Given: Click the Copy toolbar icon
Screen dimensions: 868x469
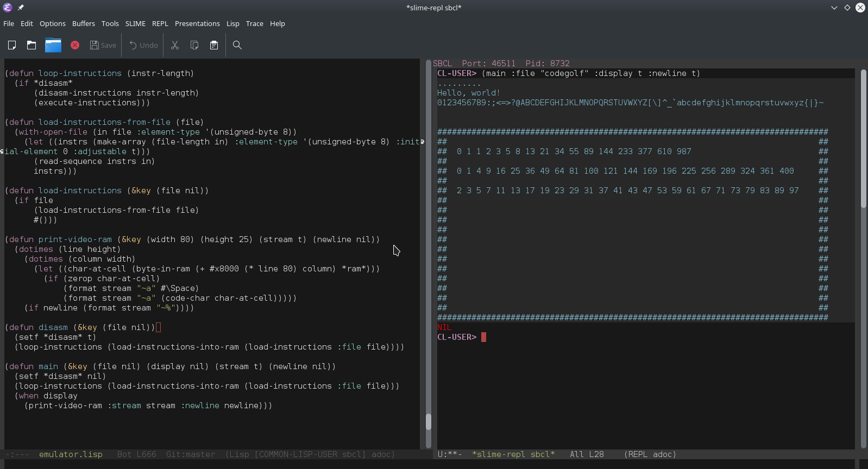Looking at the screenshot, I should [194, 45].
